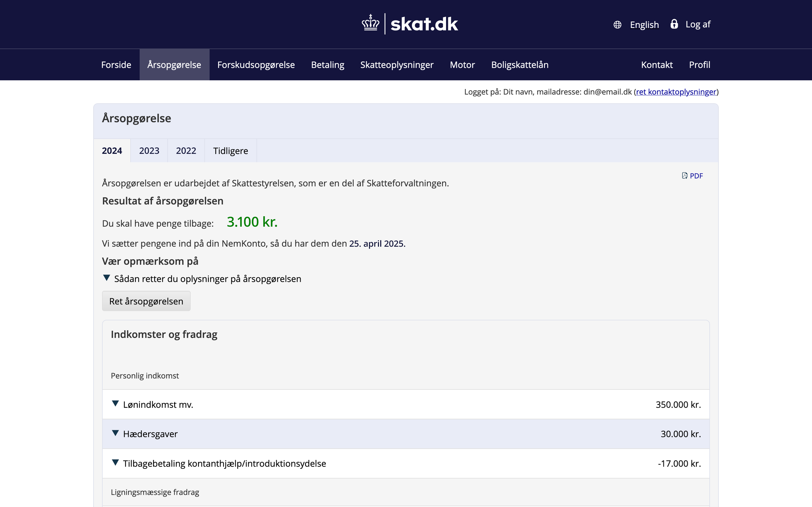The height and width of the screenshot is (507, 812).
Task: Open Skatteoplysninger menu item
Action: coord(397,65)
